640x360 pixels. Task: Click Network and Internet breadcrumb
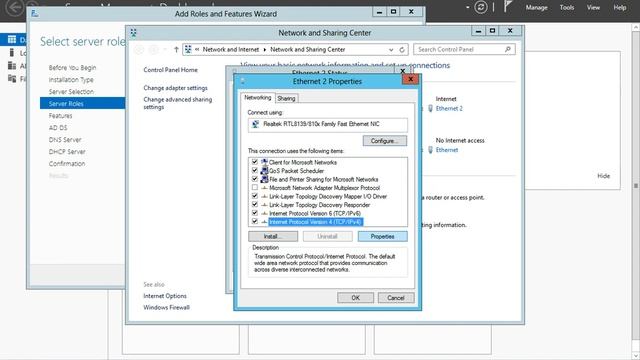231,49
